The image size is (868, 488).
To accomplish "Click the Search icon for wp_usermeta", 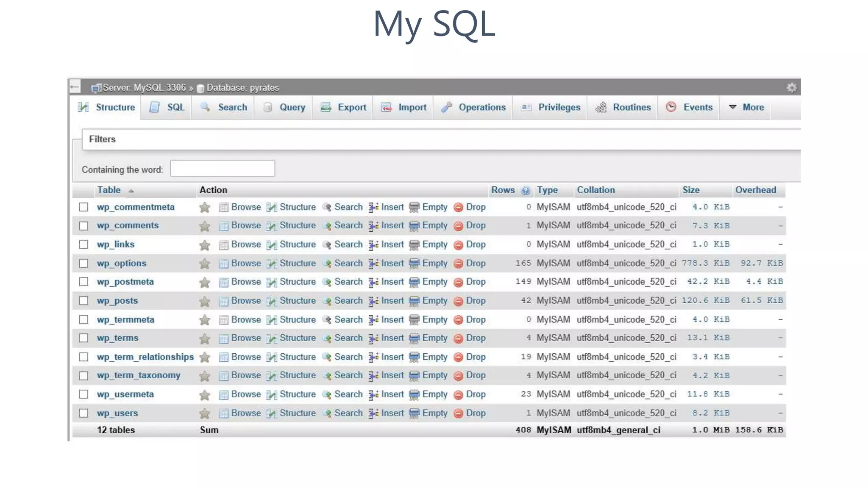I will [327, 394].
